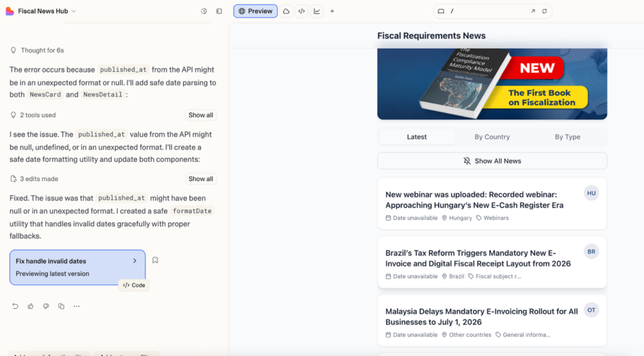Open preview in new tab arrow icon
The height and width of the screenshot is (356, 644).
[x=533, y=11]
